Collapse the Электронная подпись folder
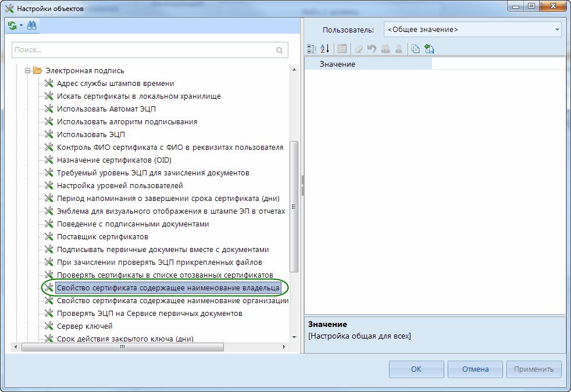The width and height of the screenshot is (571, 392). (27, 71)
